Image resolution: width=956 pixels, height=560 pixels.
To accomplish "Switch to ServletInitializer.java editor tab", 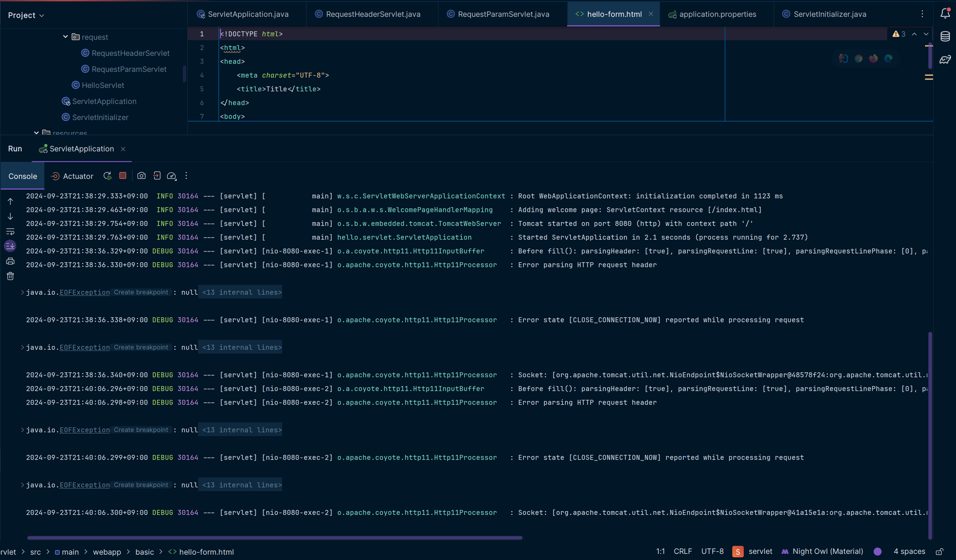I will pos(824,14).
